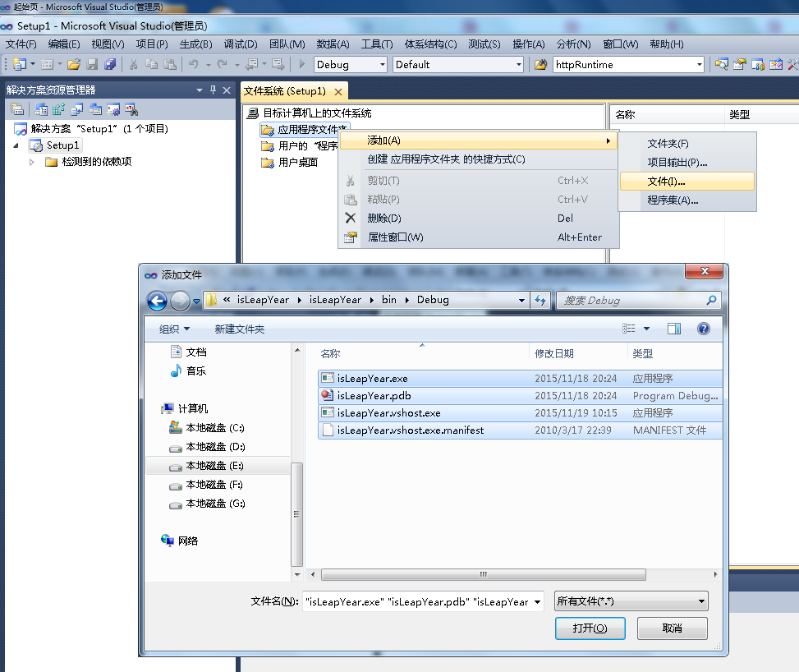Click the Save All icon
Screen dimensions: 799x672
(110, 64)
